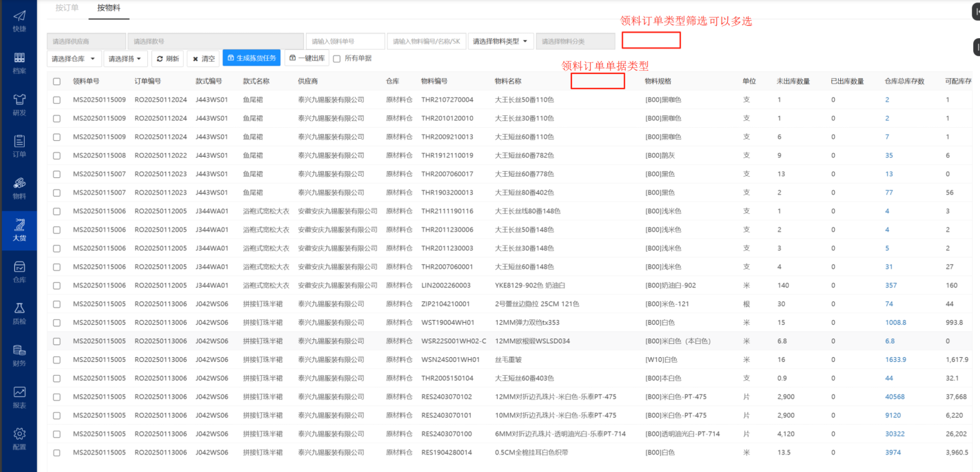Switch to the 按物料 tab
The width and height of the screenshot is (980, 472).
(x=109, y=8)
